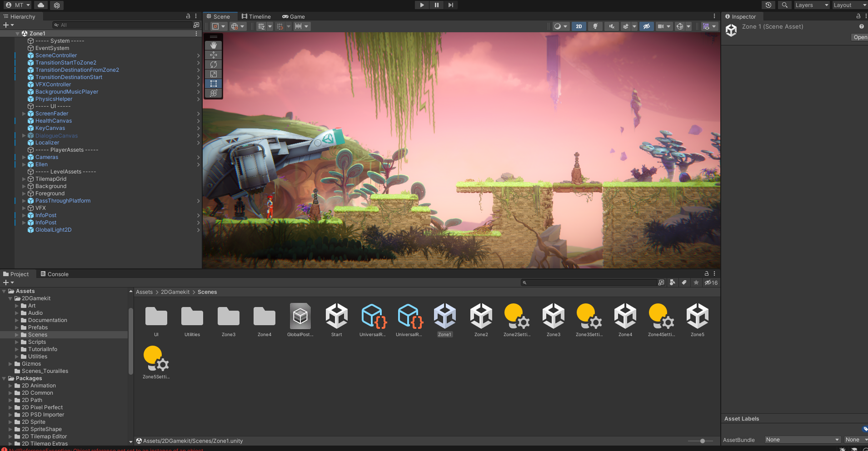Open the Utilities folder thumbnail

tap(192, 320)
